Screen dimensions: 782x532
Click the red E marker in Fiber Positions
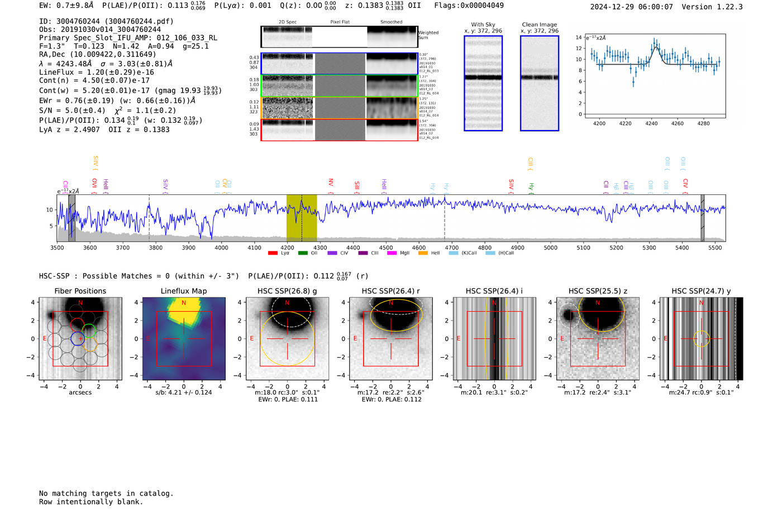[x=45, y=338]
